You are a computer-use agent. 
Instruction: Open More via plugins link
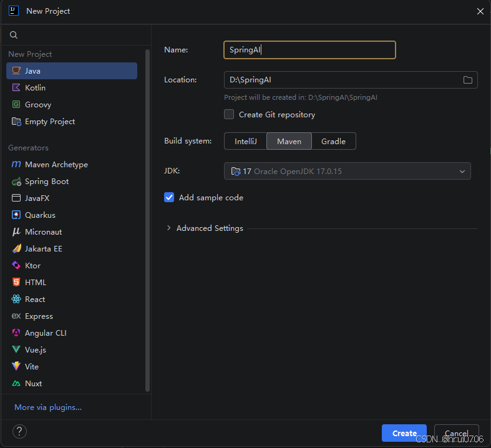point(48,407)
